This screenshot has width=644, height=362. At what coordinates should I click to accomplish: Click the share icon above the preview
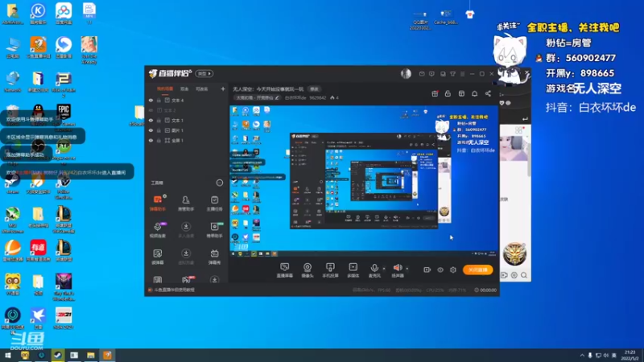pyautogui.click(x=488, y=93)
